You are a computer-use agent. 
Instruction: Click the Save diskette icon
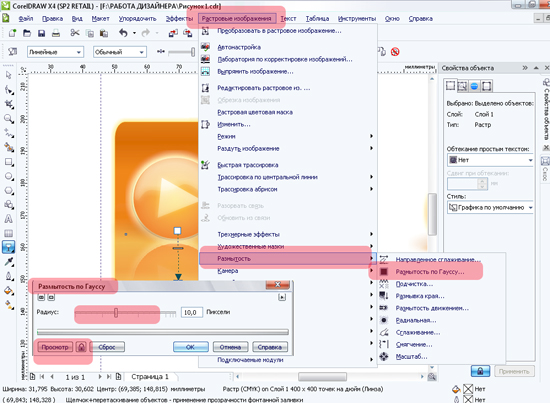point(41,33)
